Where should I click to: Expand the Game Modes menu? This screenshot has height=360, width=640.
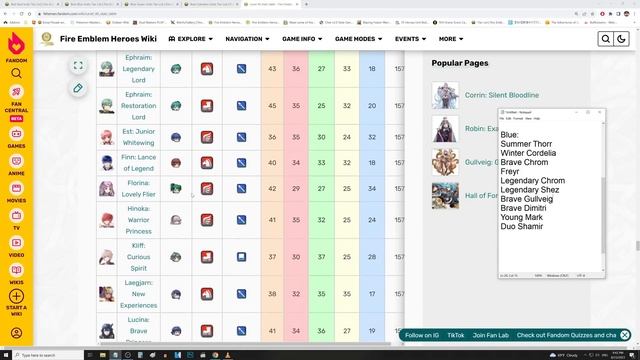click(358, 39)
